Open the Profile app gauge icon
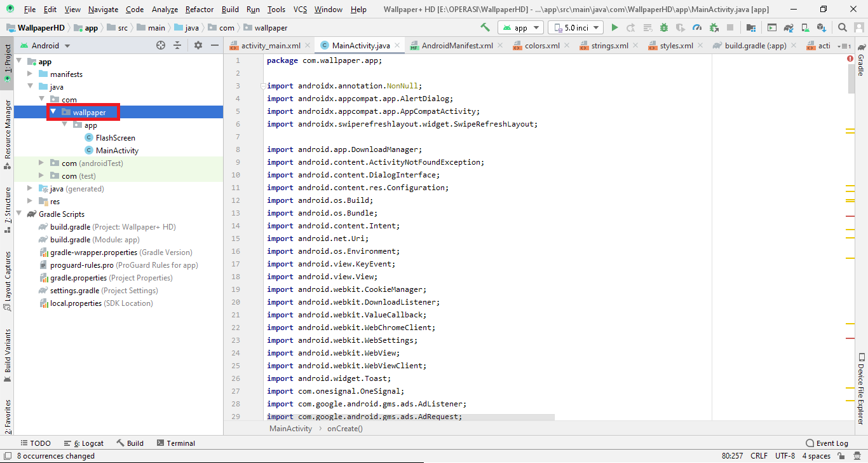Screen dimensions: 868x463 pyautogui.click(x=697, y=27)
